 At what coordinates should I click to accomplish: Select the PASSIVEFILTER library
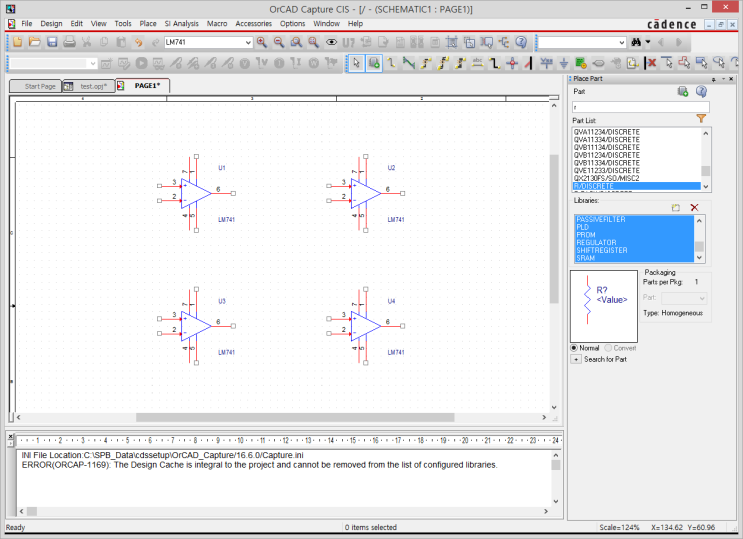pyautogui.click(x=634, y=219)
